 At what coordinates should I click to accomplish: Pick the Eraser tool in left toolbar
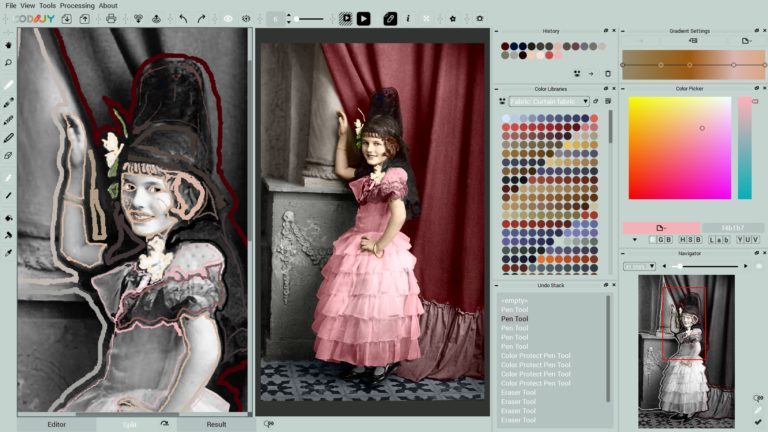click(8, 156)
